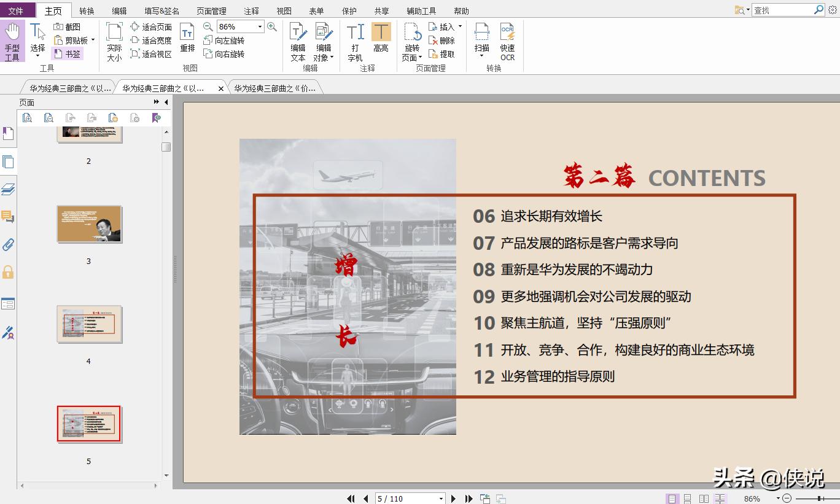Switch to Convert (转换) ribbon tab
840x504 pixels.
coord(87,11)
